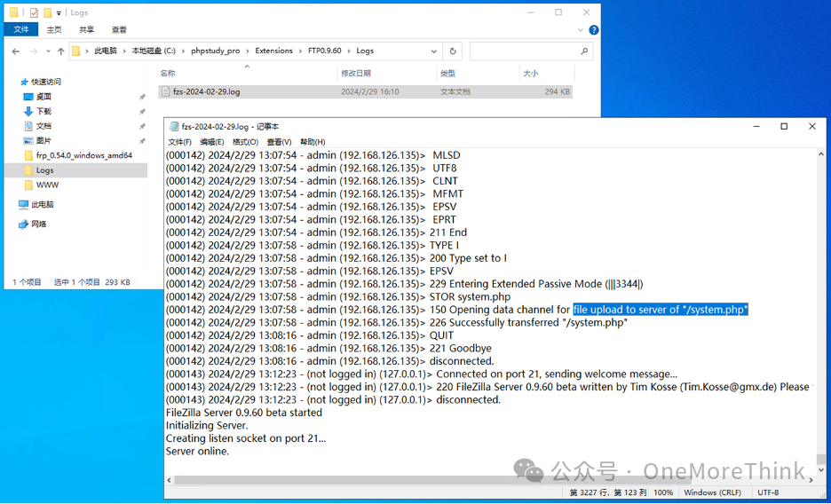Click the pin icon next to 图片
The image size is (831, 504).
click(x=142, y=141)
